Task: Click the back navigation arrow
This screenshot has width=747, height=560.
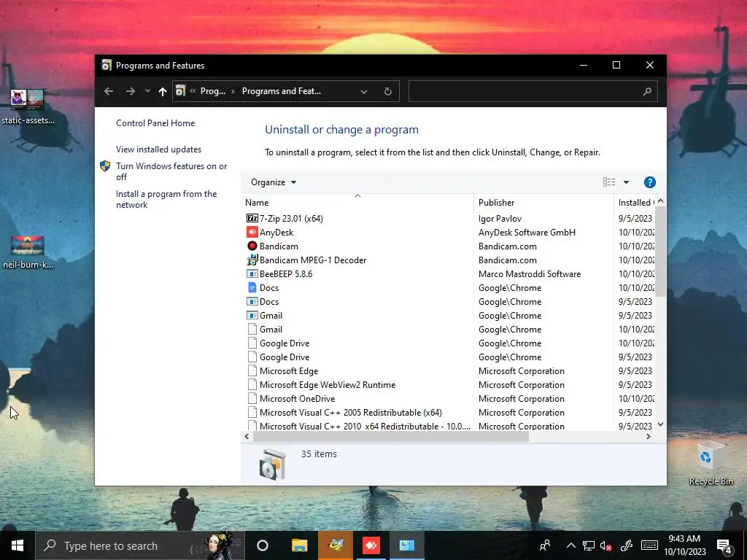Action: [x=109, y=91]
